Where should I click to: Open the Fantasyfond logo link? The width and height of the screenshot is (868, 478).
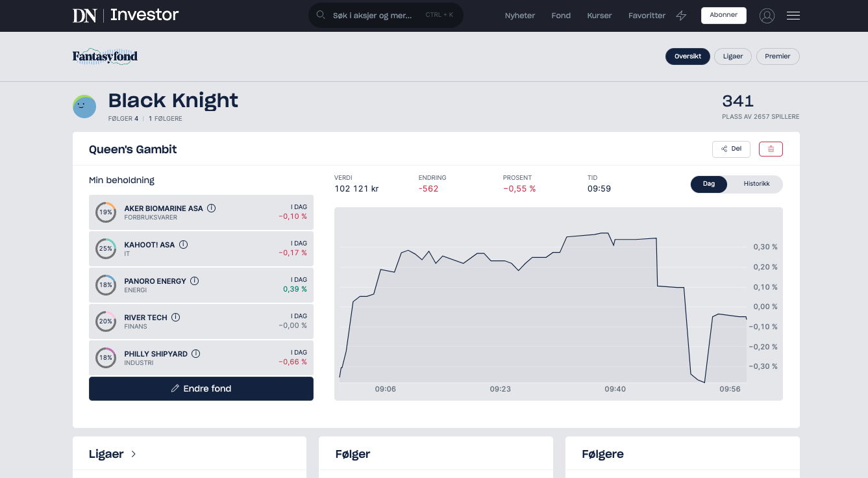pos(105,57)
